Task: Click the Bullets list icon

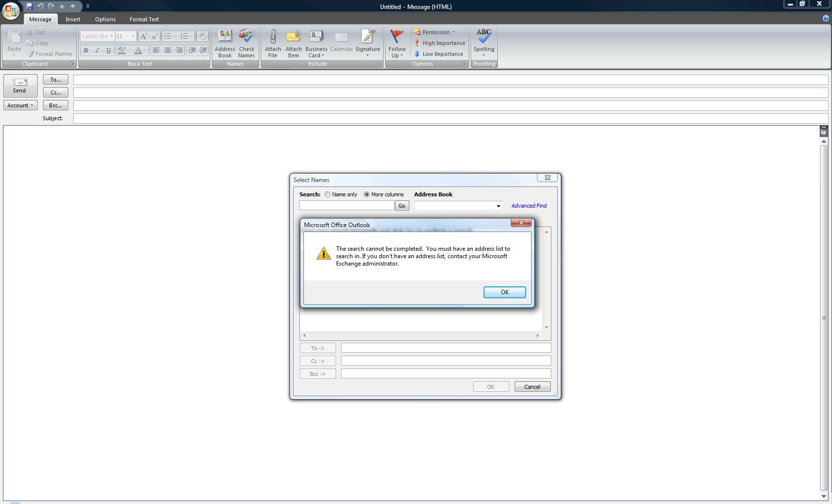Action: (168, 36)
